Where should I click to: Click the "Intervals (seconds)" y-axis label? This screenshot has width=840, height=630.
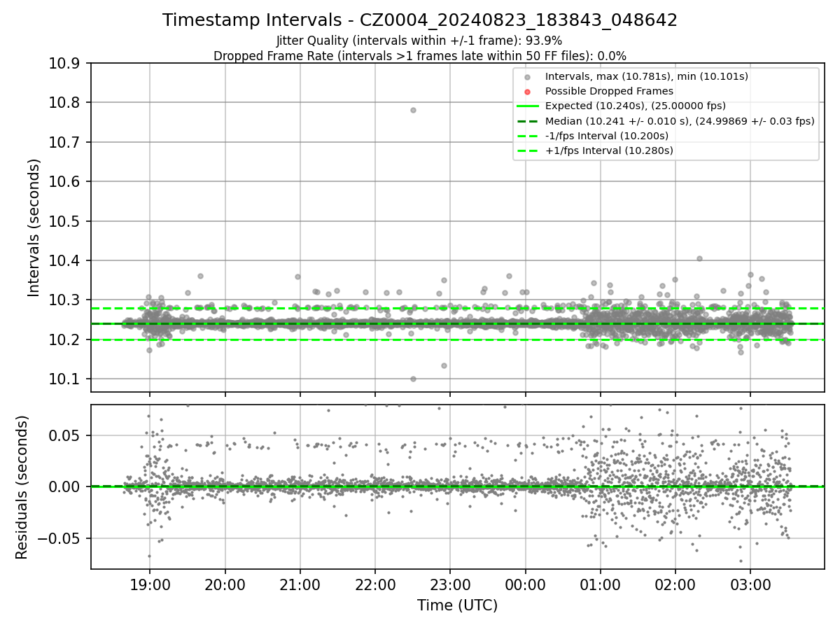(34, 227)
